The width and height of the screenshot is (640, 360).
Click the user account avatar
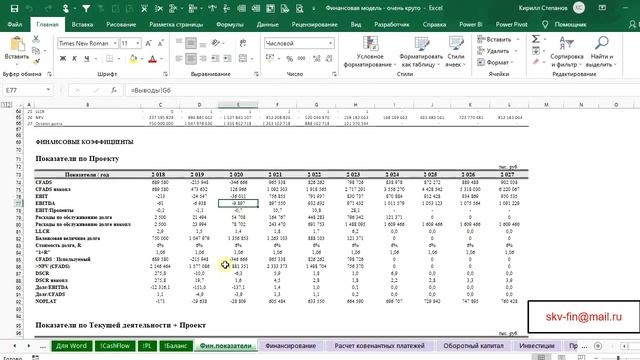[579, 8]
